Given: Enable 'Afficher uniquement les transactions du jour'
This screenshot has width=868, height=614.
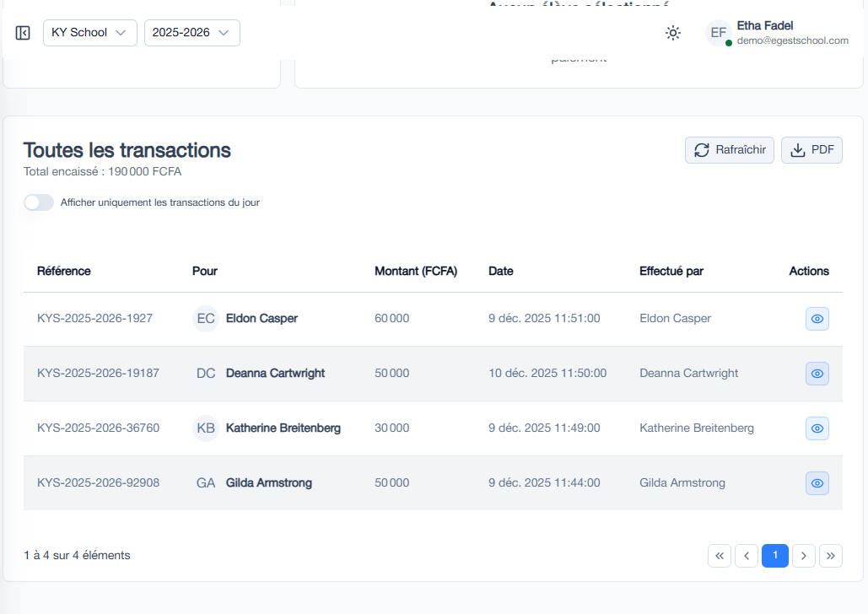Looking at the screenshot, I should point(38,202).
